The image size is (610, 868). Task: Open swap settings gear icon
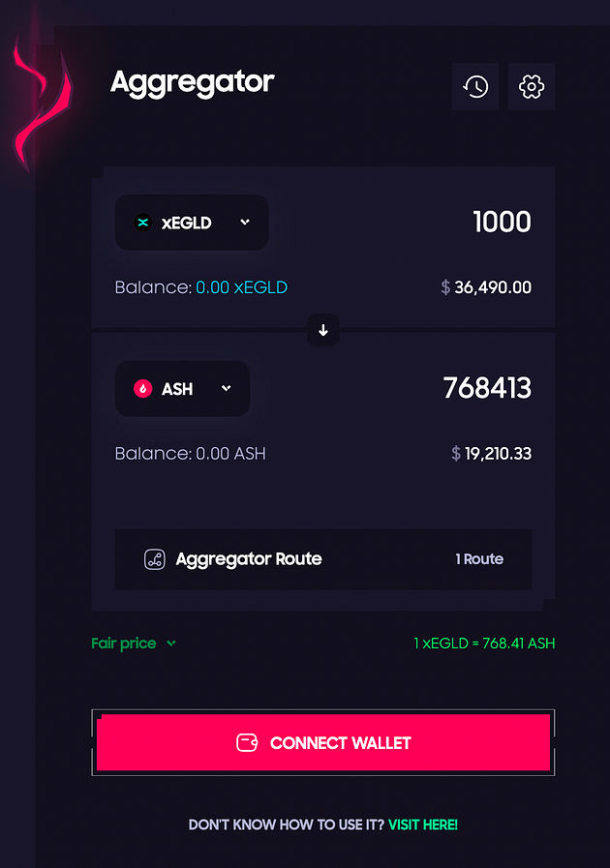pyautogui.click(x=532, y=87)
